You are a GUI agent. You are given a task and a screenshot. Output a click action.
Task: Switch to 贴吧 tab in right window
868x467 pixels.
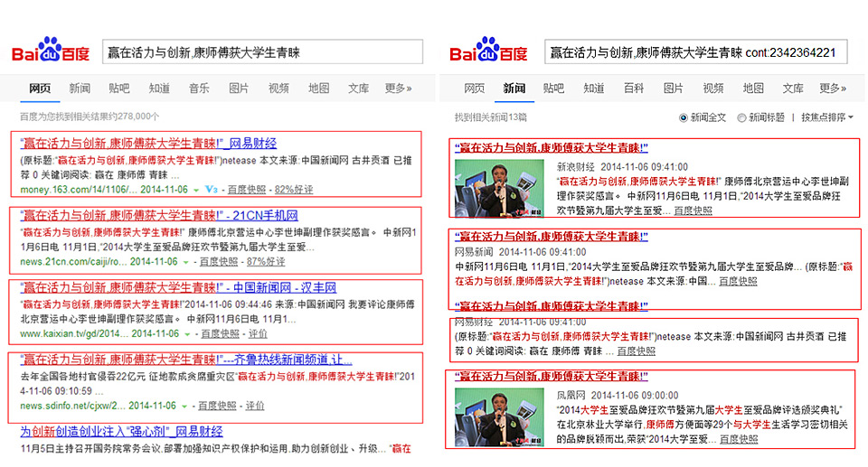(x=553, y=88)
